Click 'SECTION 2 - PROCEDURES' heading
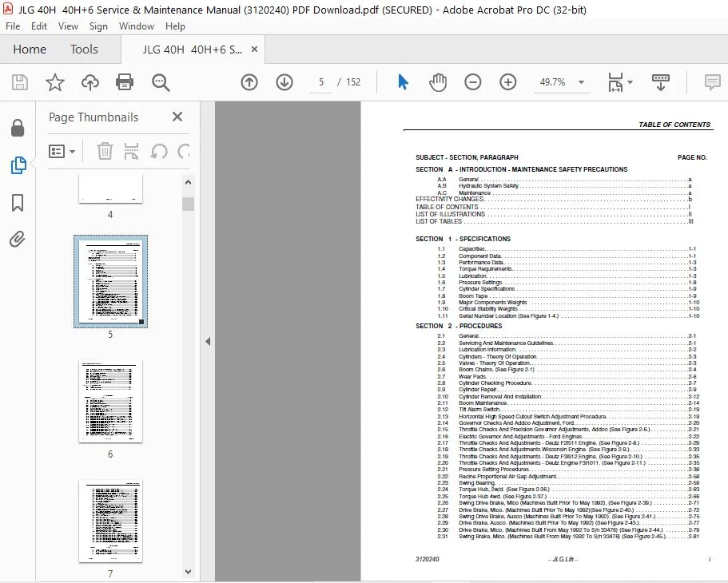Viewport: 728px width, 583px height. [459, 327]
